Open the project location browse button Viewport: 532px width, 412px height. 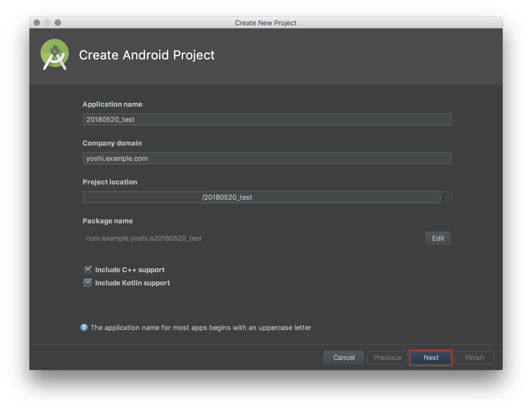(447, 197)
